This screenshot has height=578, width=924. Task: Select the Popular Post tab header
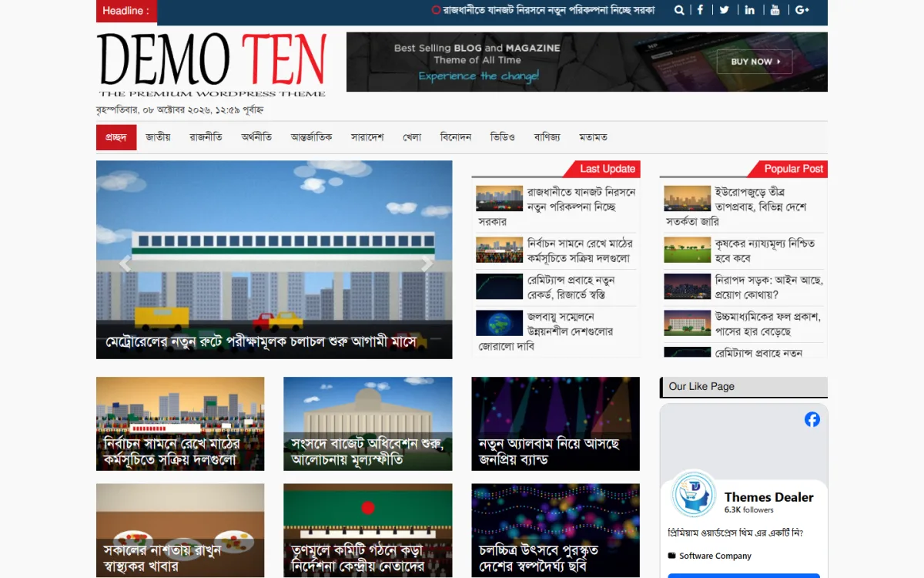tap(793, 169)
